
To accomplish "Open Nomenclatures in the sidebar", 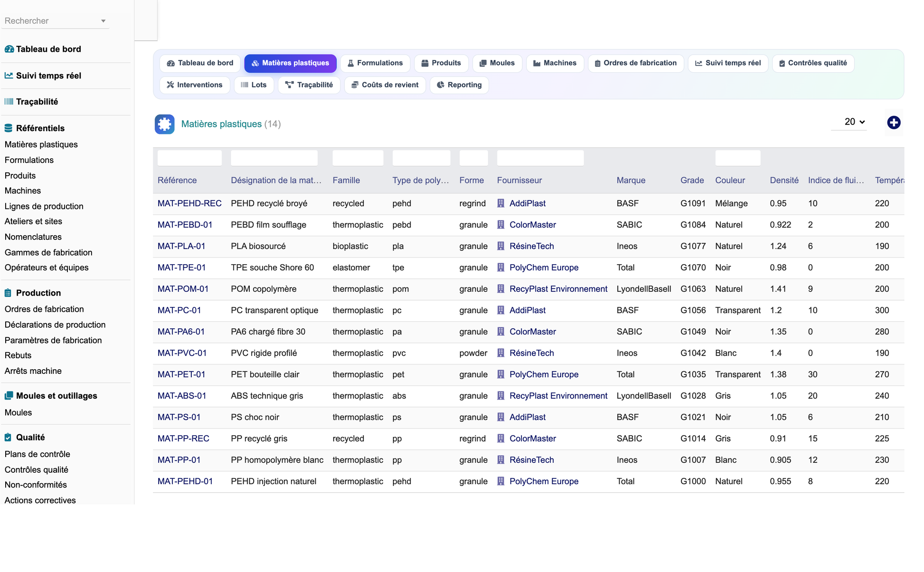I will [33, 237].
